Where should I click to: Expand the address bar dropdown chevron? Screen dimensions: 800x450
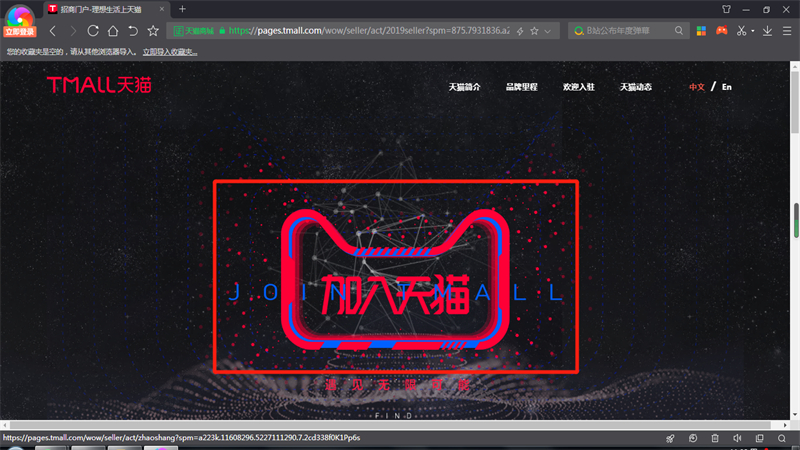(548, 31)
